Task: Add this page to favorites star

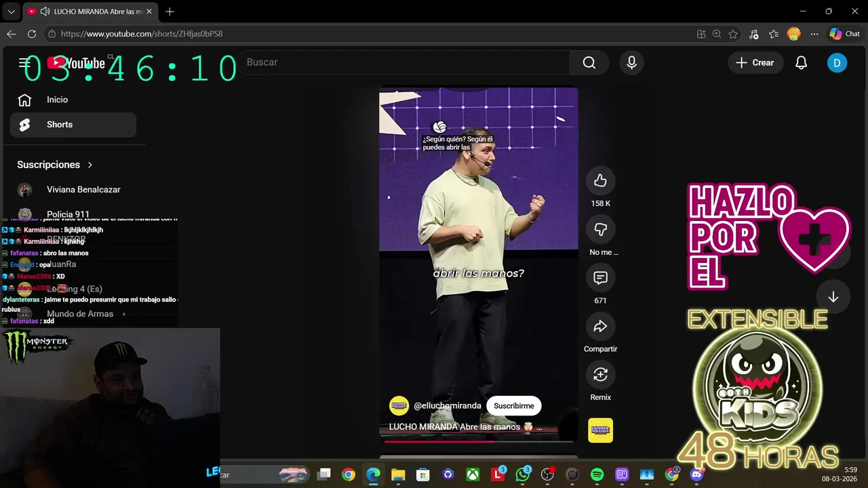Action: [733, 34]
